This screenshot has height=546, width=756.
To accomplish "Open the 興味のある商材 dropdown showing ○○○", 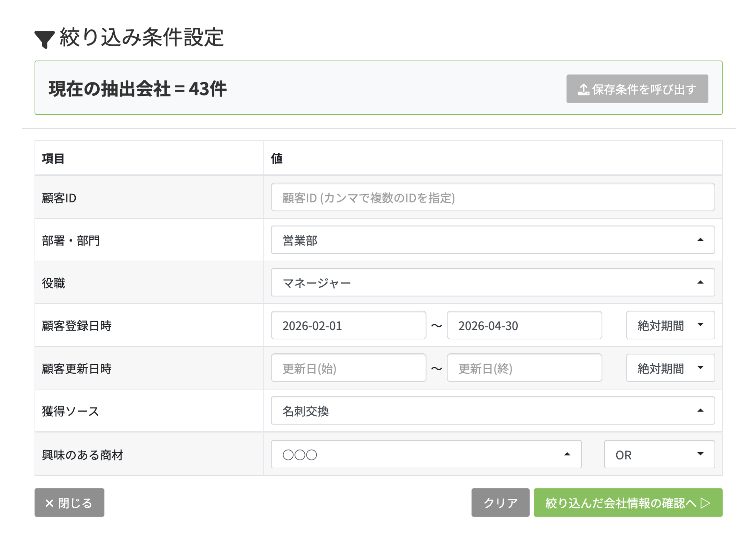I will (x=426, y=454).
